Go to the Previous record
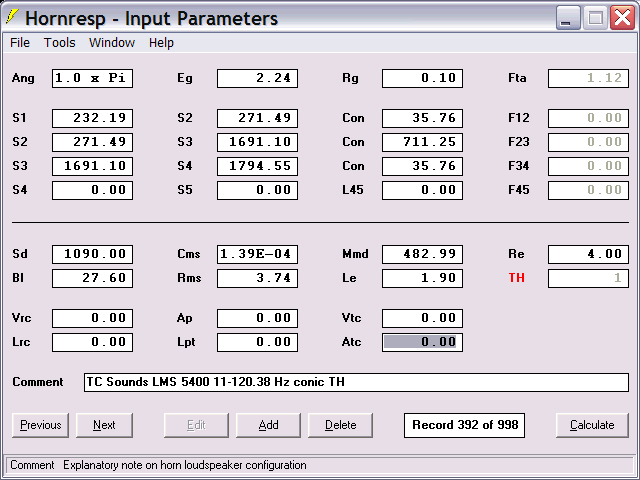 (40, 425)
